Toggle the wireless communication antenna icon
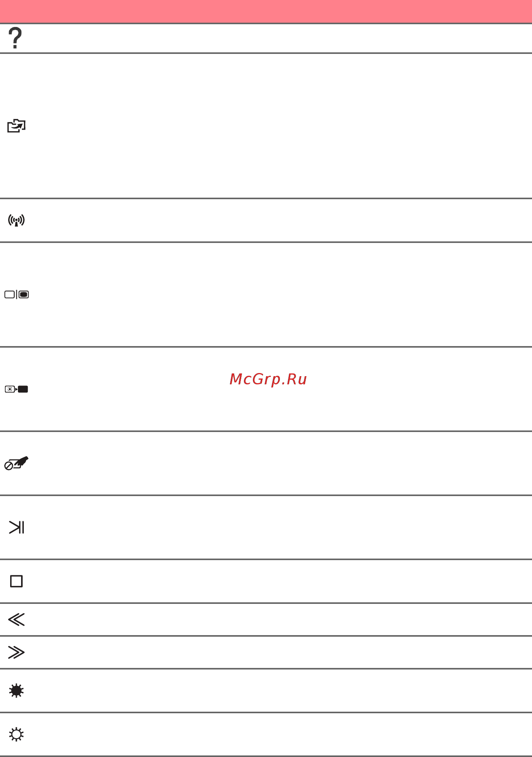The image size is (532, 757). [16, 221]
